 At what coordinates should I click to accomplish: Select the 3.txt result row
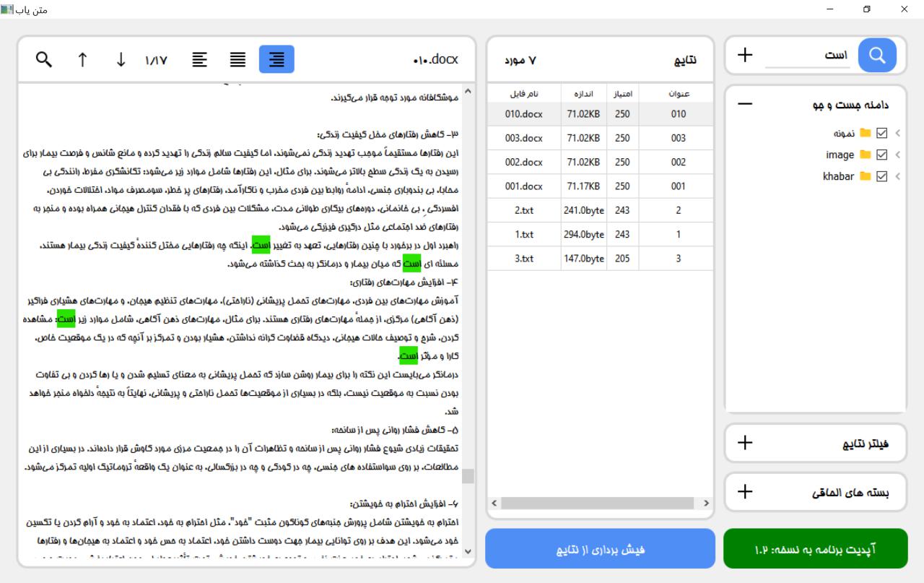[x=600, y=258]
